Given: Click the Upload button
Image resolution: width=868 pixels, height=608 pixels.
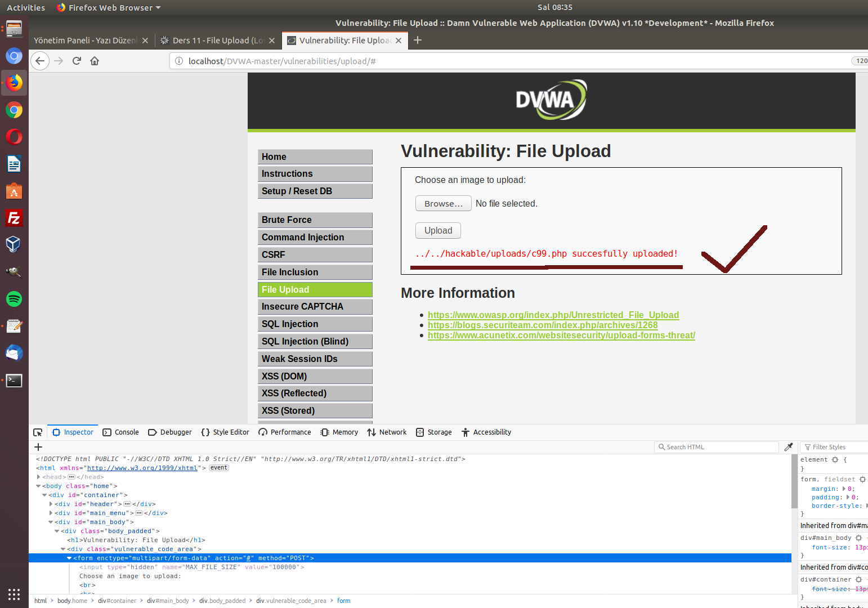Looking at the screenshot, I should point(438,230).
